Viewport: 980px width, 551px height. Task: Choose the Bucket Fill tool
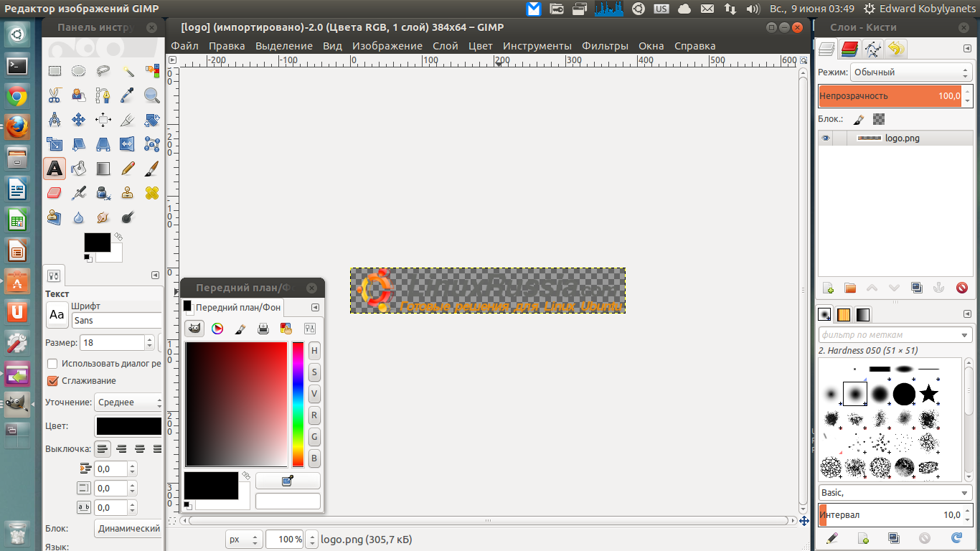pos(79,169)
